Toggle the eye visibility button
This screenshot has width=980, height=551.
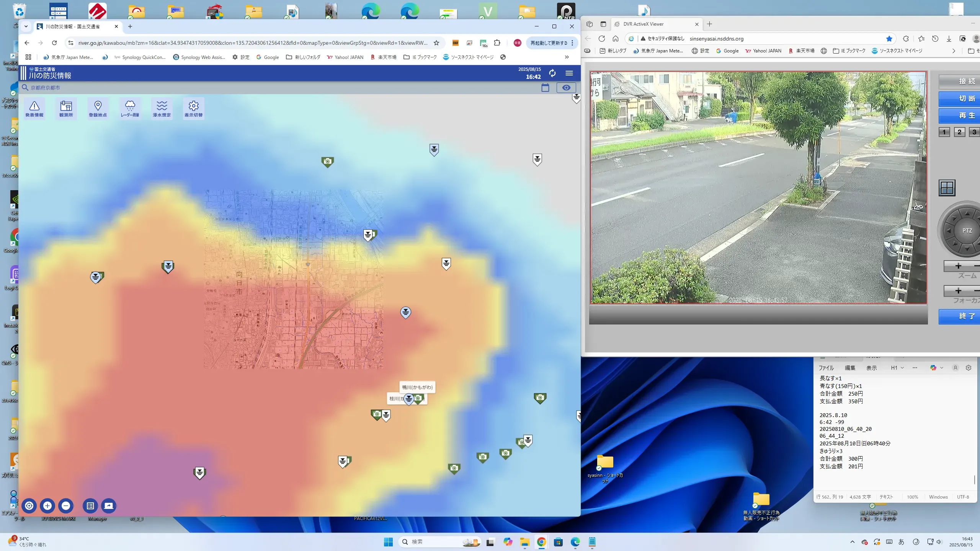(x=566, y=88)
